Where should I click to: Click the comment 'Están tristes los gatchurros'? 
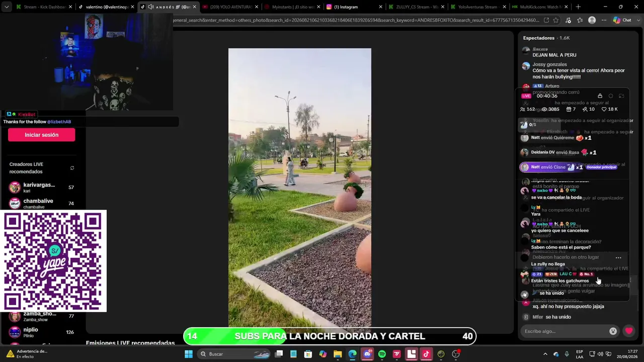tap(560, 281)
